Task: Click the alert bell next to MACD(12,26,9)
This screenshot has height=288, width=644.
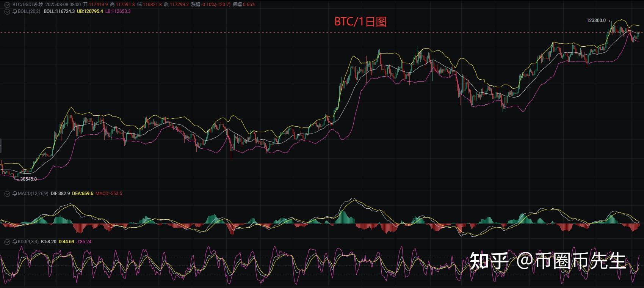Action: [x=14, y=194]
